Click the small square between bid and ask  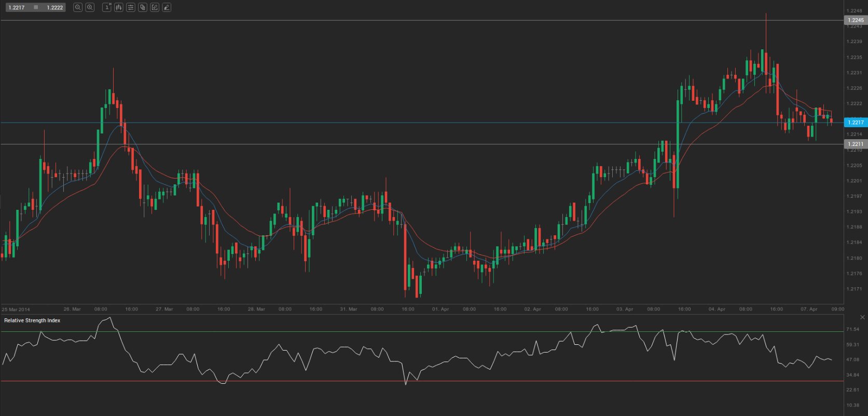(x=36, y=7)
